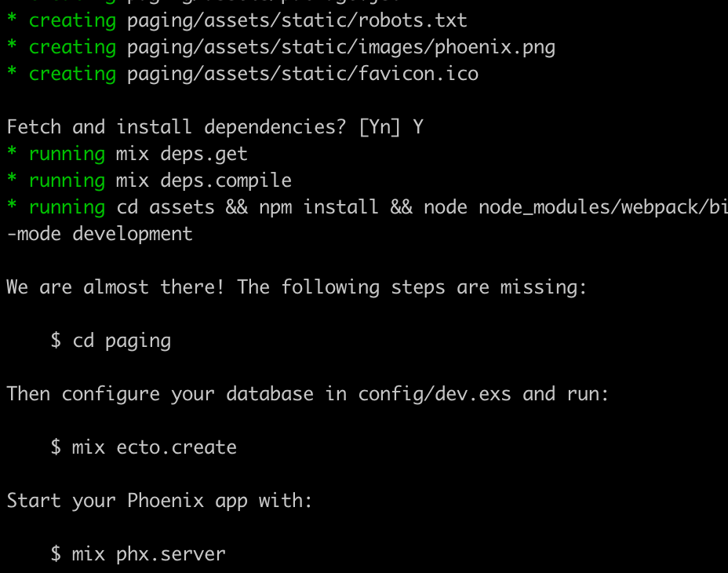The height and width of the screenshot is (573, 728).
Task: Click the '$ mix phx.server' command
Action: coord(138,554)
